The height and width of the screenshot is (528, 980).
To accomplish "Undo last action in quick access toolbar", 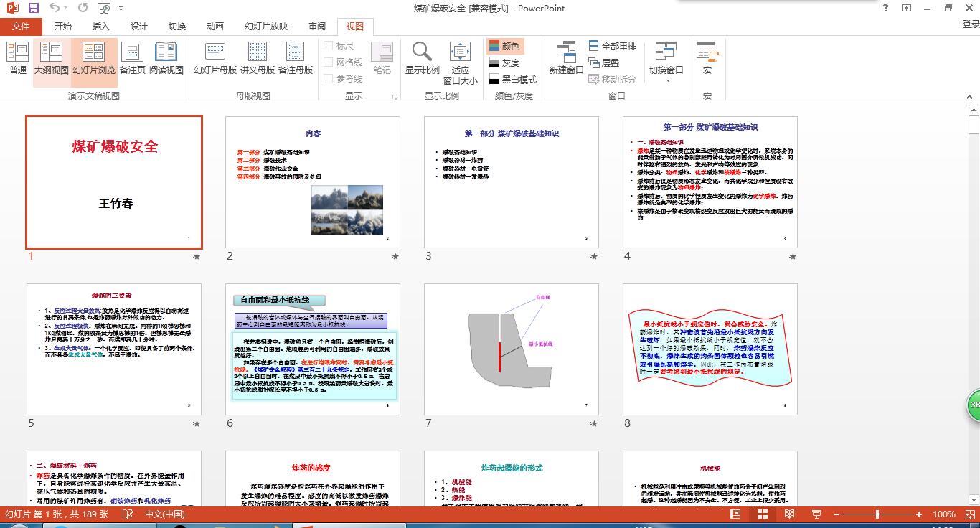I will (x=55, y=9).
